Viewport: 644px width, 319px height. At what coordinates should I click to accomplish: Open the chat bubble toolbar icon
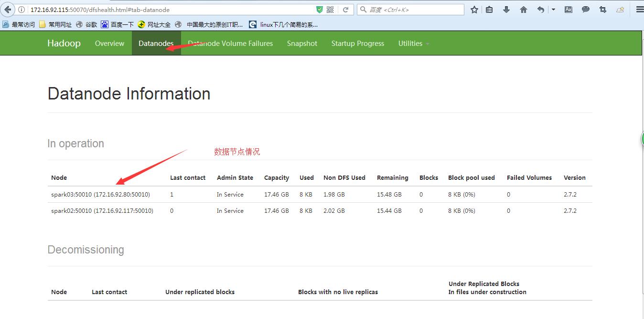coord(585,10)
